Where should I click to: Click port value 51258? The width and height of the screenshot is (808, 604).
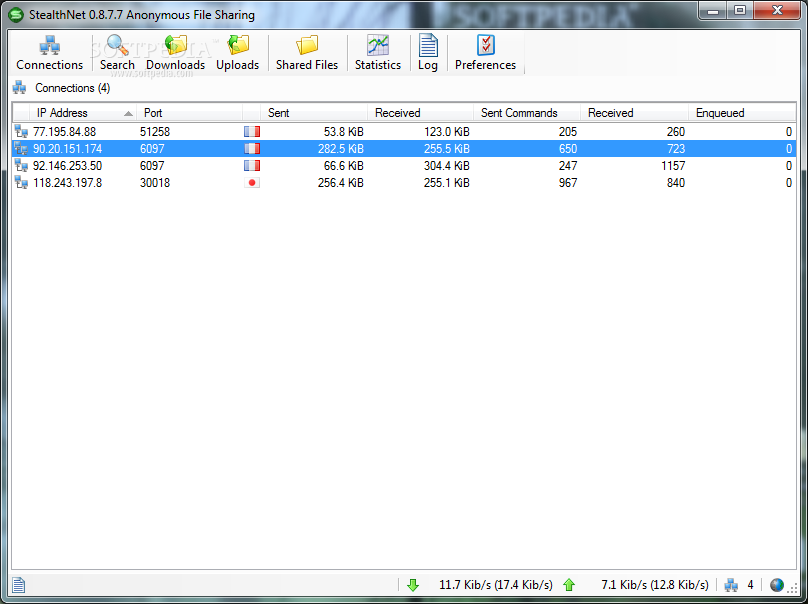point(155,132)
